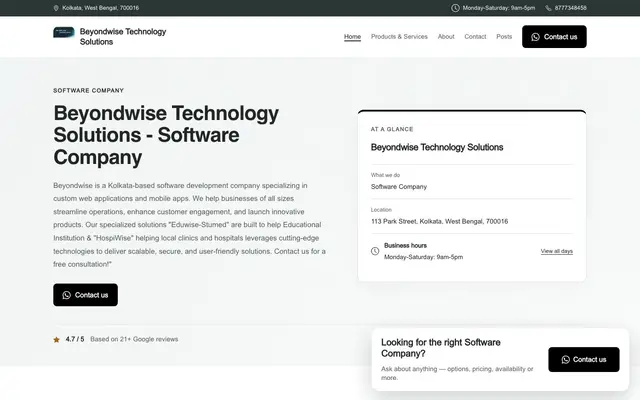Screen dimensions: 640x400
Task: Click View all days link
Action: (x=557, y=251)
